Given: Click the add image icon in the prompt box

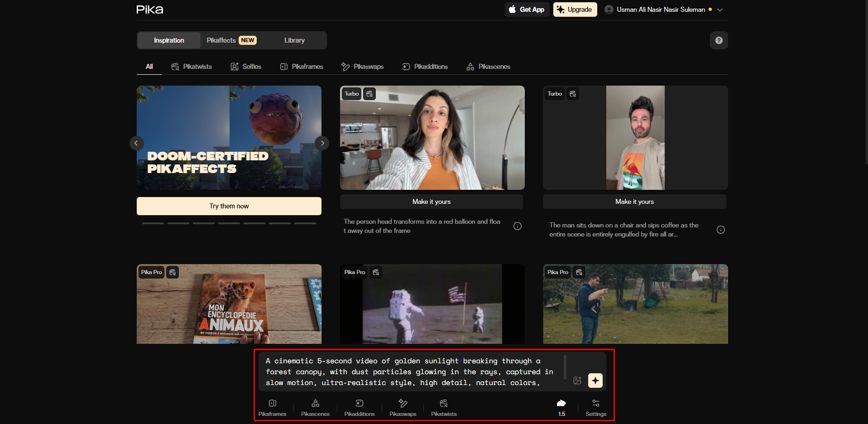Looking at the screenshot, I should click(x=577, y=381).
